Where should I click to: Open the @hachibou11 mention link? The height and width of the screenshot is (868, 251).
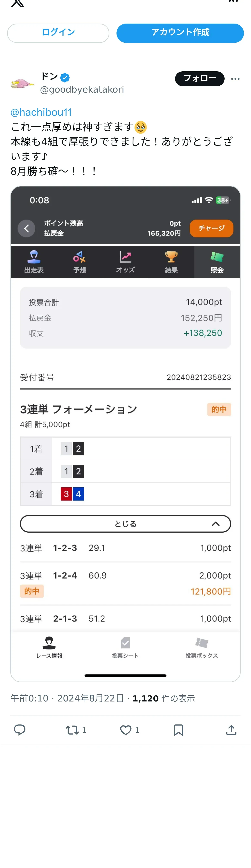41,112
